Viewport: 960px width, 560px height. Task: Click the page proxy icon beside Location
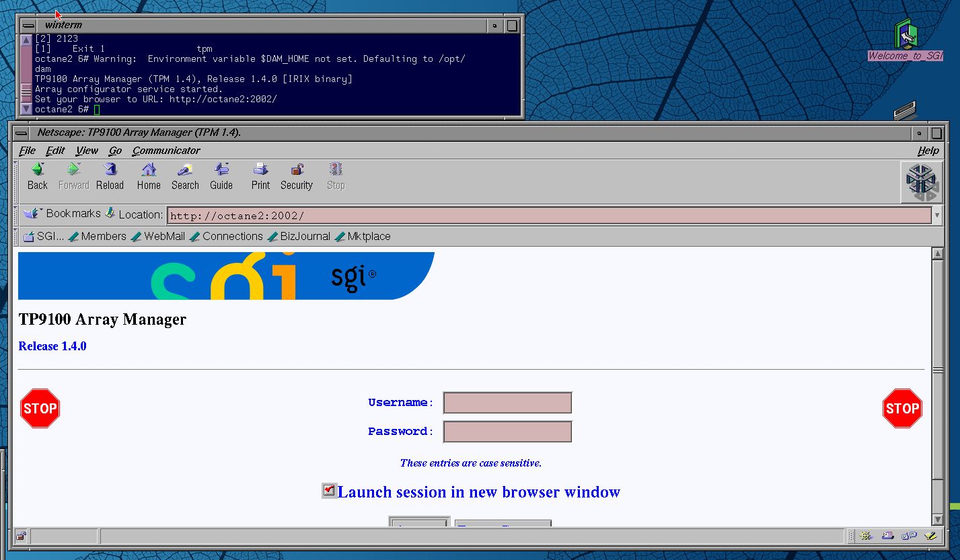110,214
